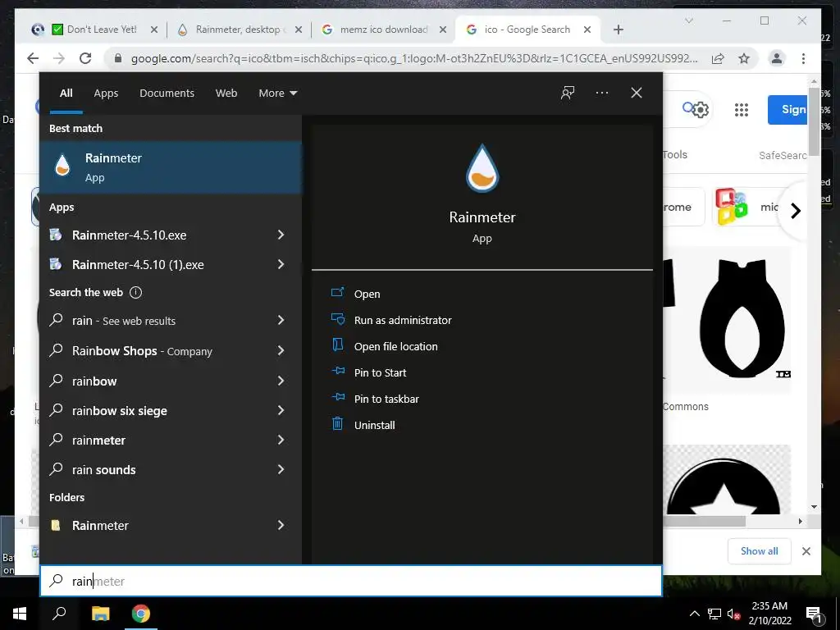The height and width of the screenshot is (630, 840).
Task: Click Google quick settings gear icon
Action: pyautogui.click(x=701, y=110)
